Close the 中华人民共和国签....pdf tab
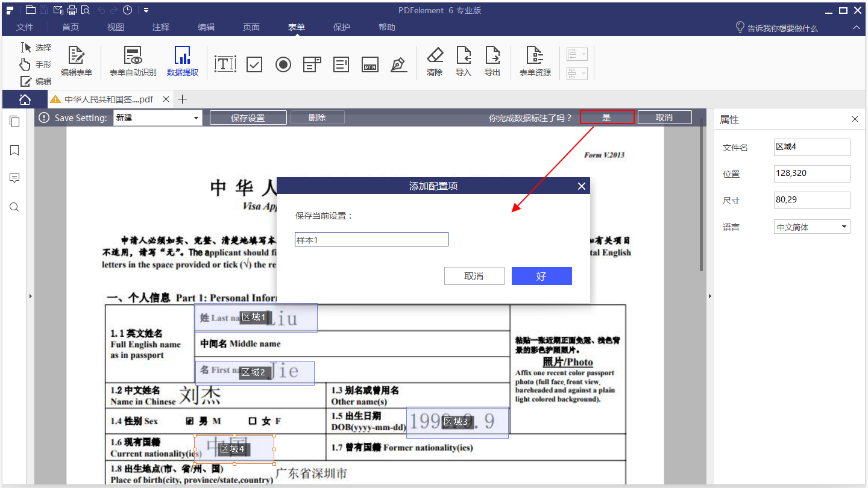868x488 pixels. click(166, 99)
